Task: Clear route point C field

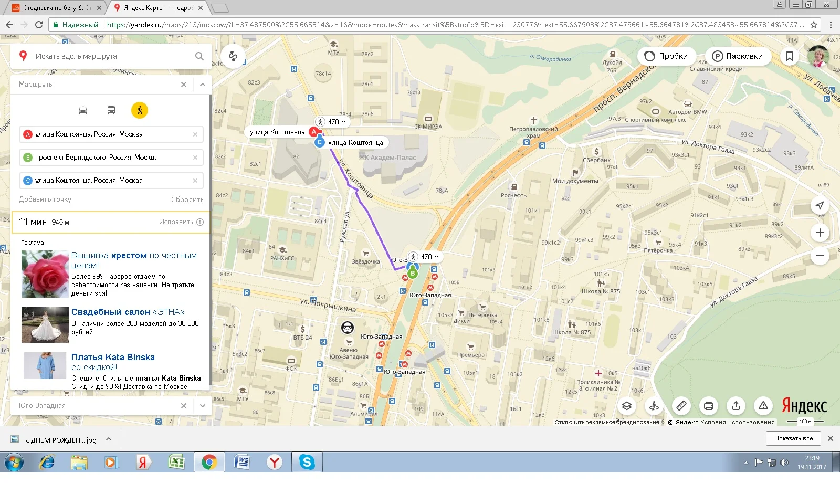Action: [195, 181]
